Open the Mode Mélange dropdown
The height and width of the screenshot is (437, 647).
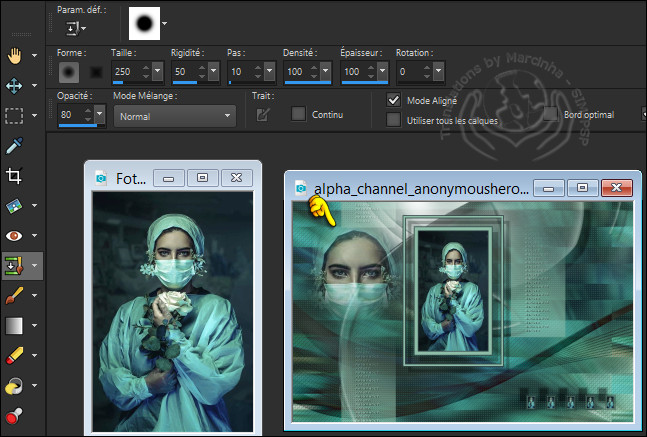coord(174,115)
